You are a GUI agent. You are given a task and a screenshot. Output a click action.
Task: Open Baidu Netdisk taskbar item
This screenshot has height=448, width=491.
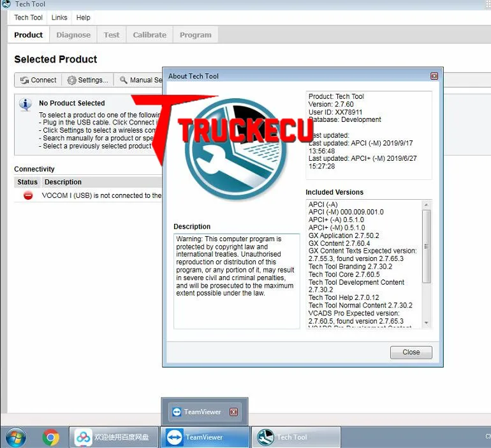pyautogui.click(x=114, y=437)
